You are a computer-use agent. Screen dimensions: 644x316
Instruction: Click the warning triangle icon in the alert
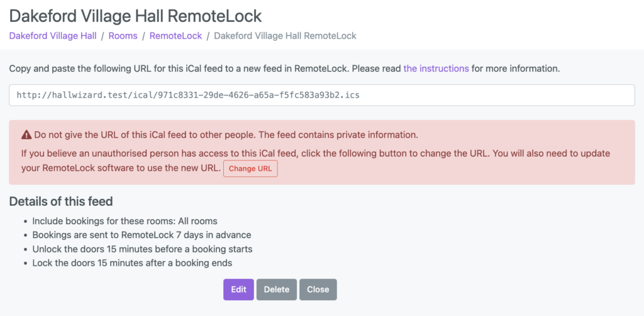(26, 134)
